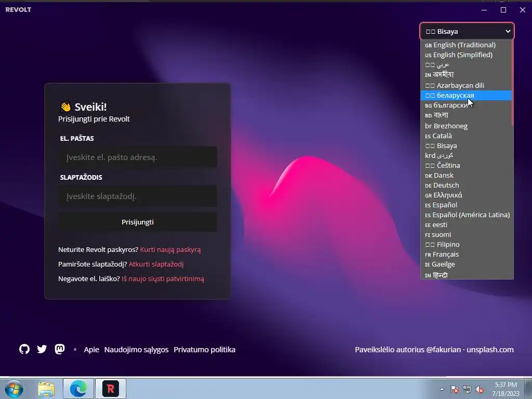
Task: Select Brezhoneg language option
Action: (x=466, y=126)
